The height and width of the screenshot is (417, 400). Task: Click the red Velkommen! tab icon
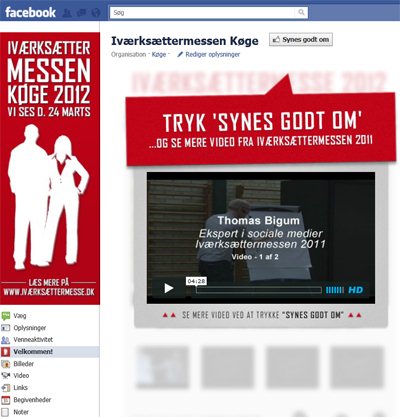tap(6, 352)
